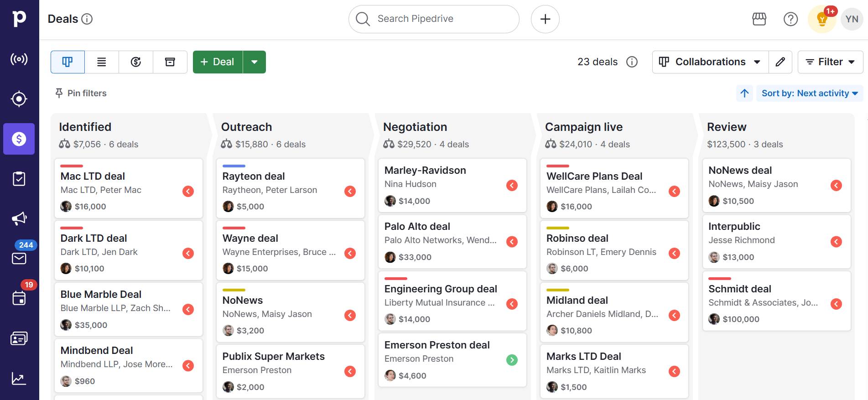Expand the add Deal dropdown arrow

(x=255, y=62)
